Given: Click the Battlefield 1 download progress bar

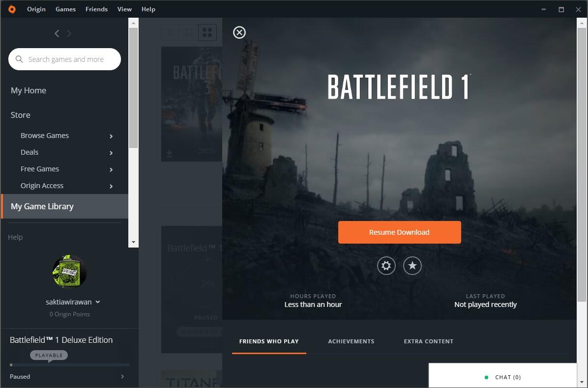Looking at the screenshot, I should [x=70, y=365].
